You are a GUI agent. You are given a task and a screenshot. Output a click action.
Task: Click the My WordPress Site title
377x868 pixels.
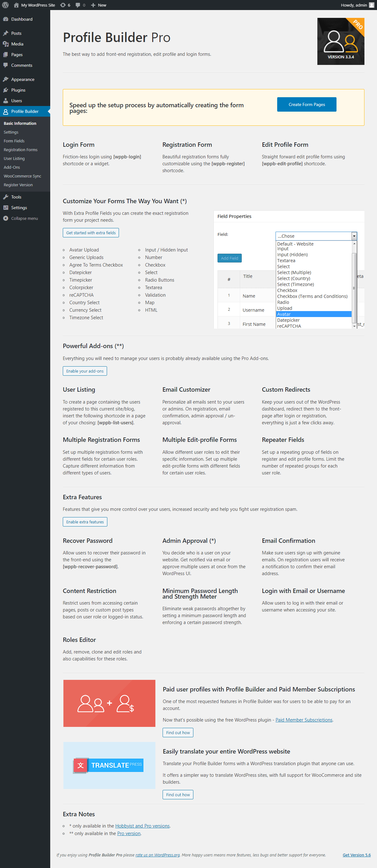click(38, 5)
